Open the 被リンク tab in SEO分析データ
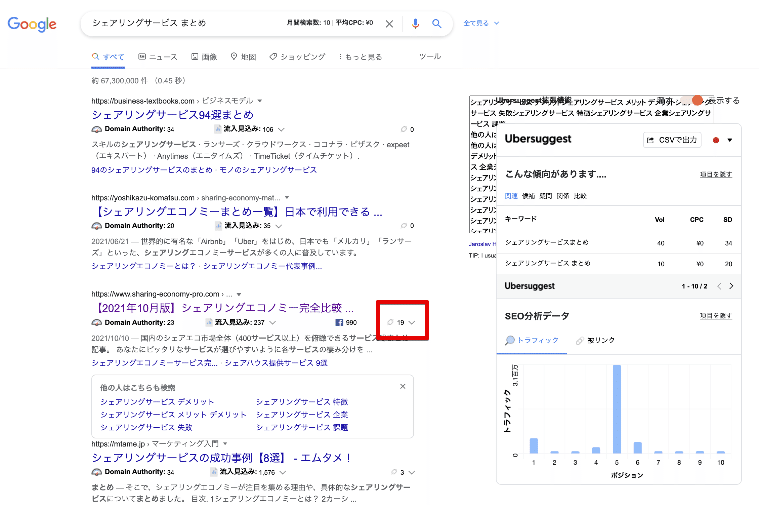759x505 pixels. click(x=595, y=341)
